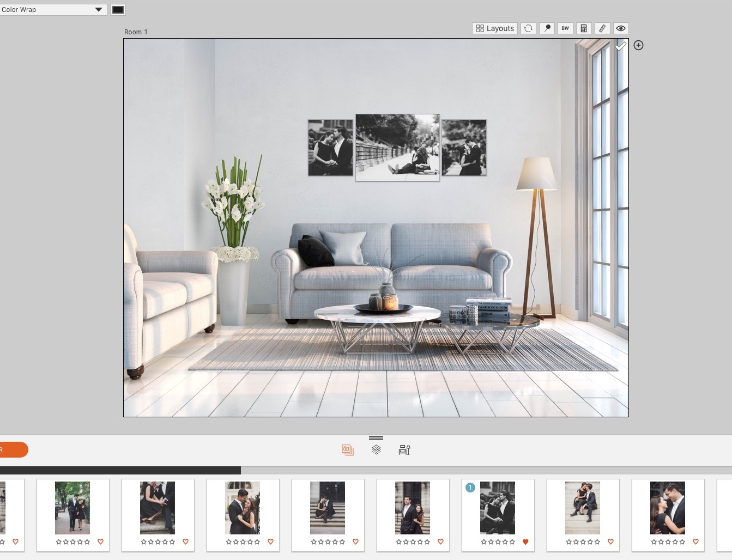
Task: Click the ruler measurement icon
Action: tap(602, 28)
